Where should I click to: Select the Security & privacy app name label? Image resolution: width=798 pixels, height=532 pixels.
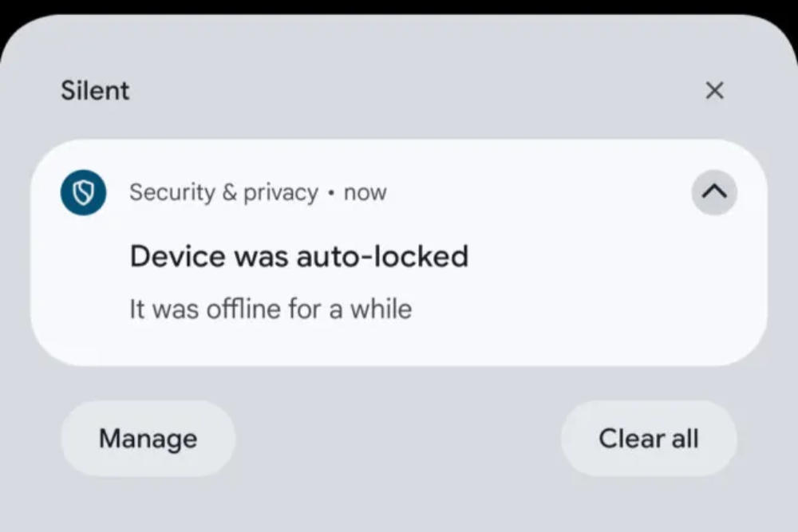(224, 192)
